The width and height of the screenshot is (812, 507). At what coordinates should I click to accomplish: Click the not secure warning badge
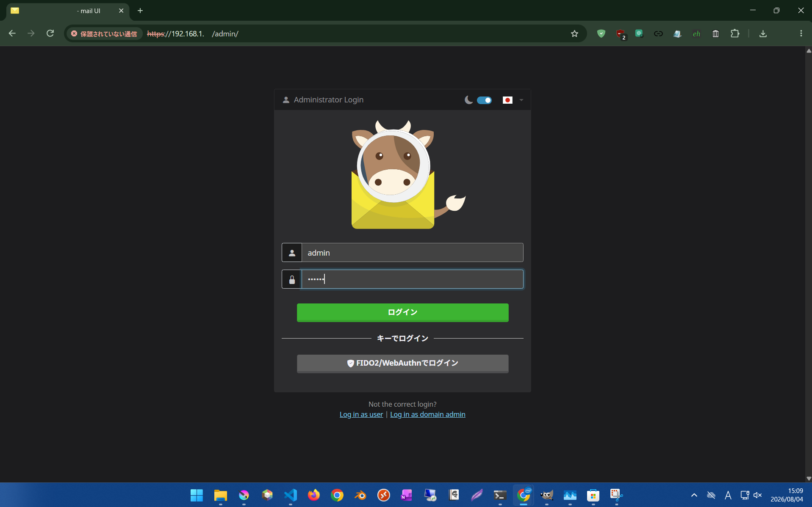click(x=104, y=34)
